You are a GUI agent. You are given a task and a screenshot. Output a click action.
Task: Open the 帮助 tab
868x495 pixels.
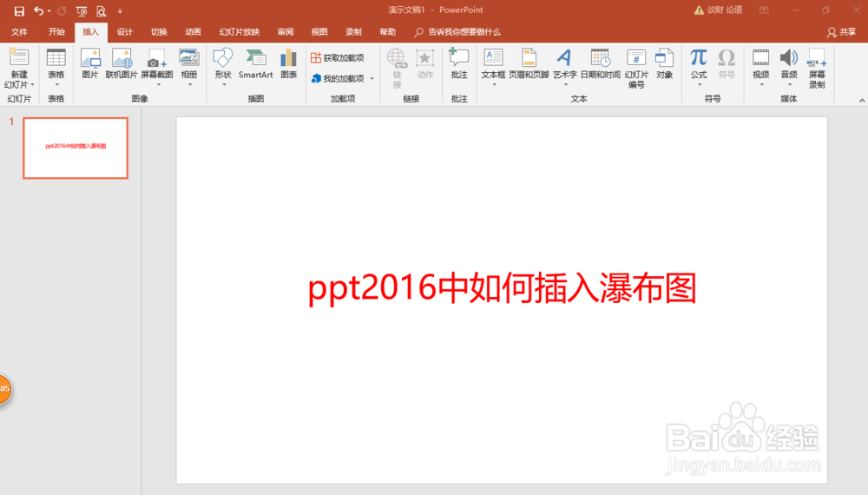[387, 32]
